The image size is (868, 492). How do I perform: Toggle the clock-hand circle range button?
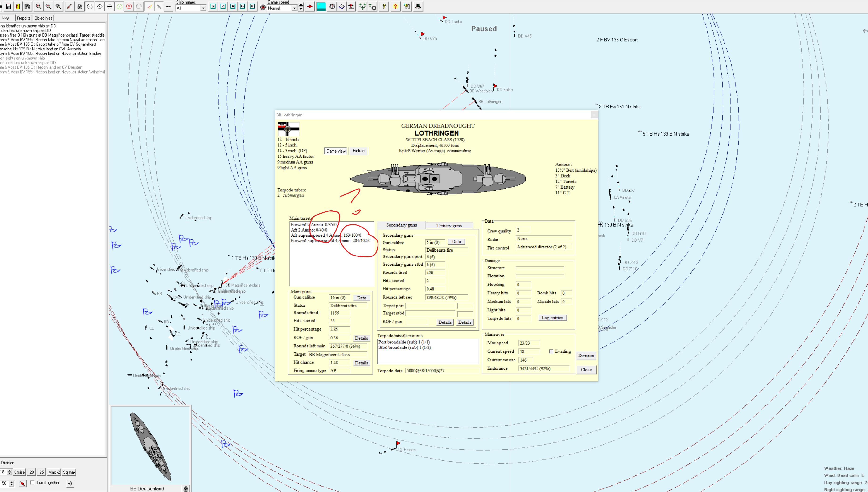tap(100, 6)
